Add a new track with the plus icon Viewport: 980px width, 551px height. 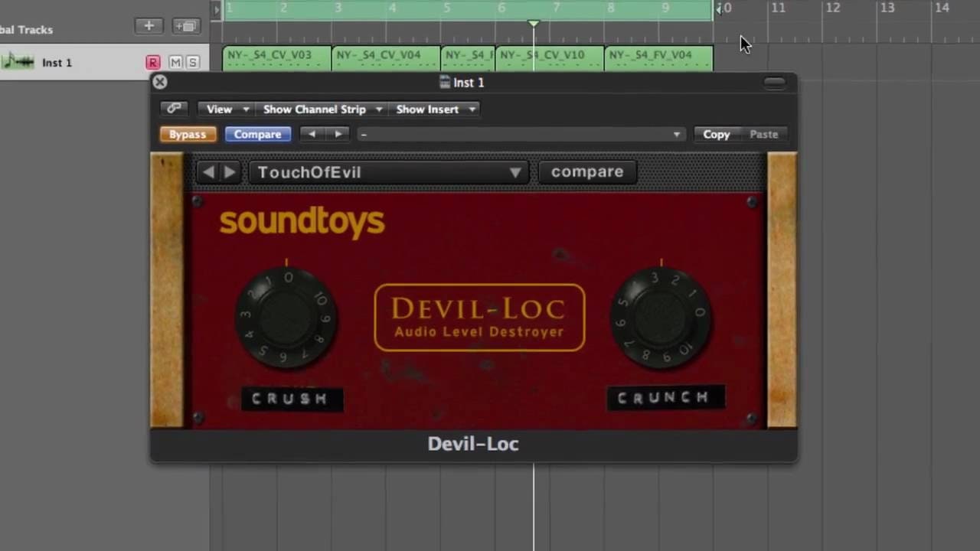(x=149, y=26)
